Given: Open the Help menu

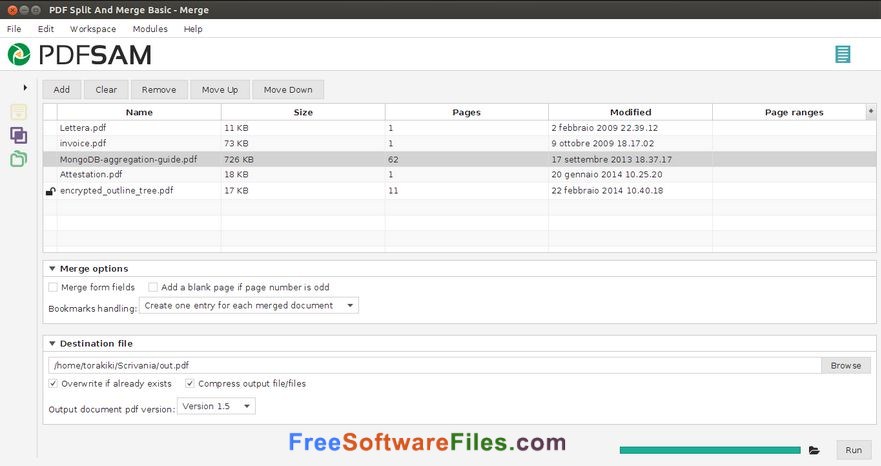Looking at the screenshot, I should click(x=193, y=29).
